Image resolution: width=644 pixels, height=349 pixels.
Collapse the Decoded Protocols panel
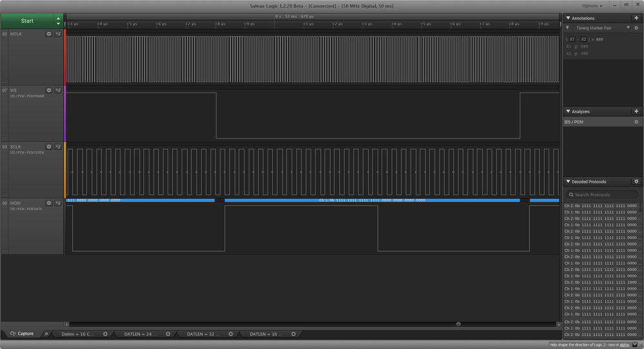[568, 181]
